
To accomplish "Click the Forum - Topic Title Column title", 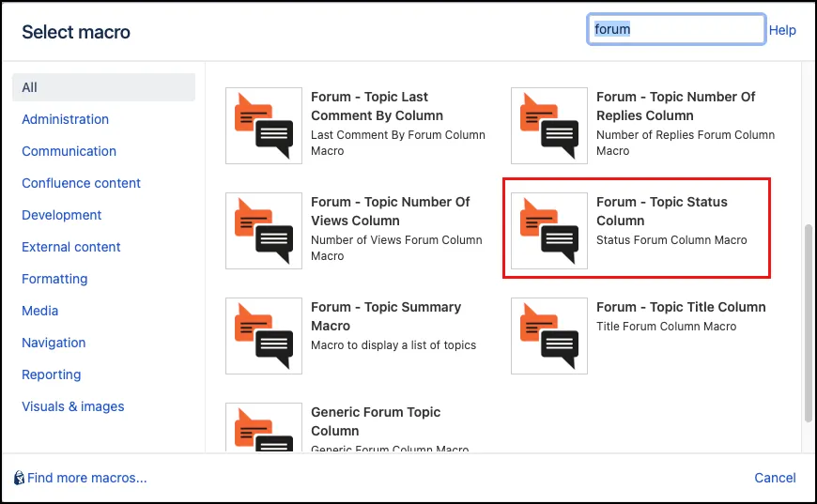I will (x=681, y=307).
